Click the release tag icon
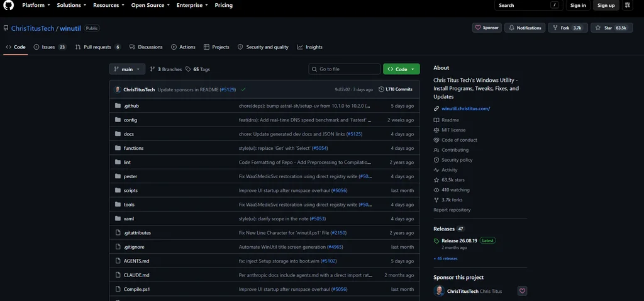This screenshot has width=644, height=301. [x=436, y=241]
